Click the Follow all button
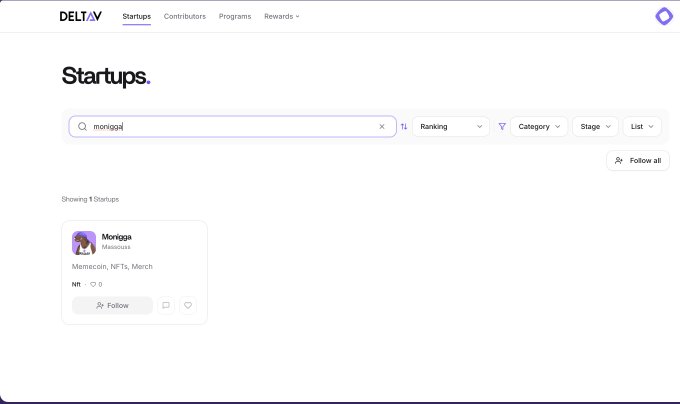This screenshot has height=404, width=680. click(638, 160)
